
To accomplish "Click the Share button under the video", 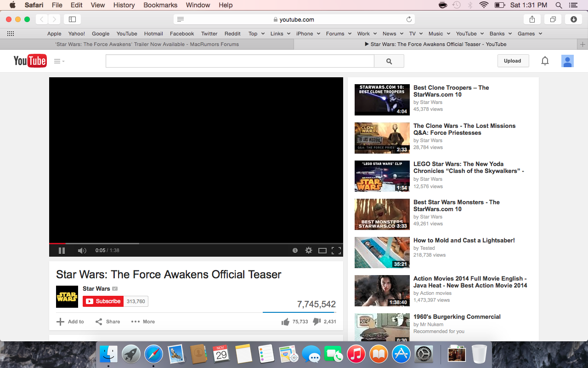I will [107, 322].
